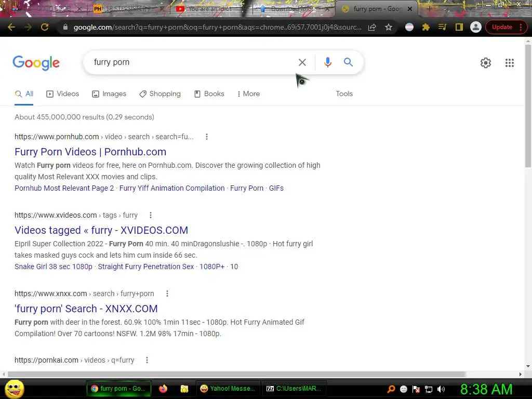Start voice search with the microphone icon
Screen dimensions: 532x399
coord(327,62)
